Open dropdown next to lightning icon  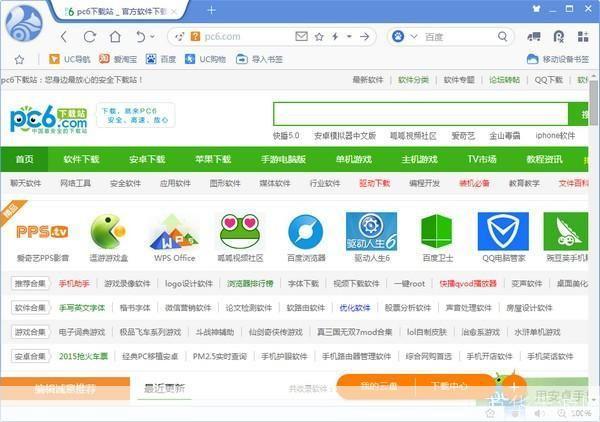click(x=349, y=37)
